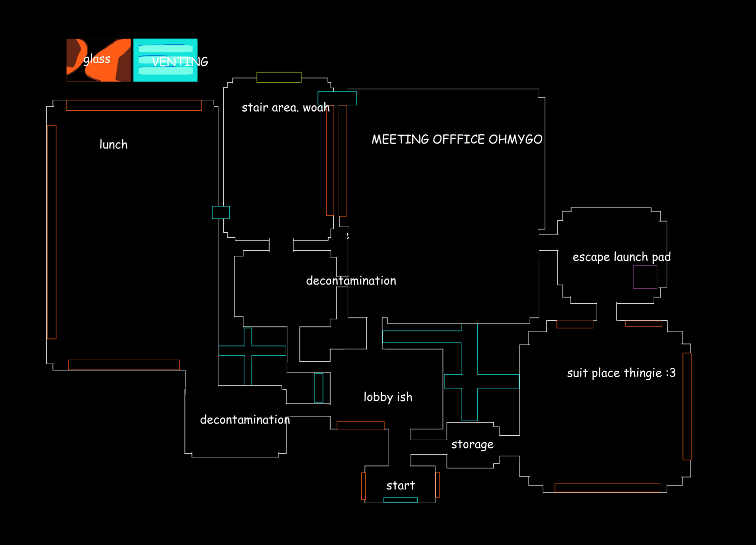Viewport: 756px width, 545px height.
Task: Click the cyan vent at the bottom of start room
Action: coord(400,500)
